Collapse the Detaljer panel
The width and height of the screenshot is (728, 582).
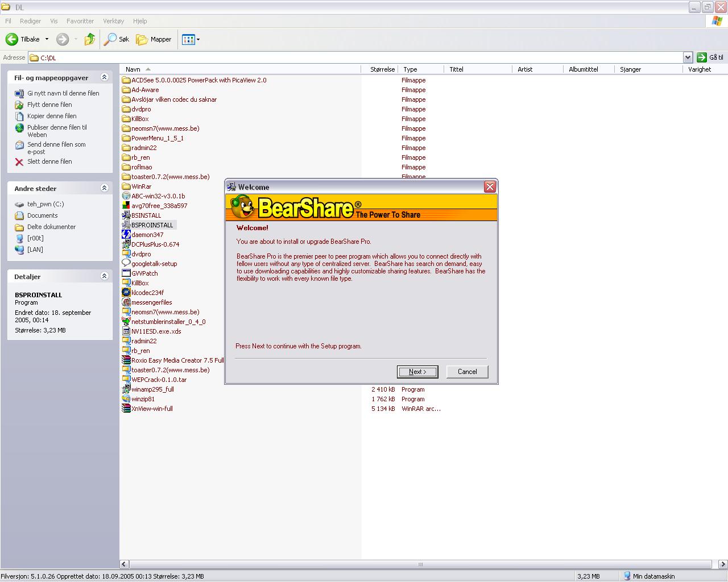coord(104,276)
